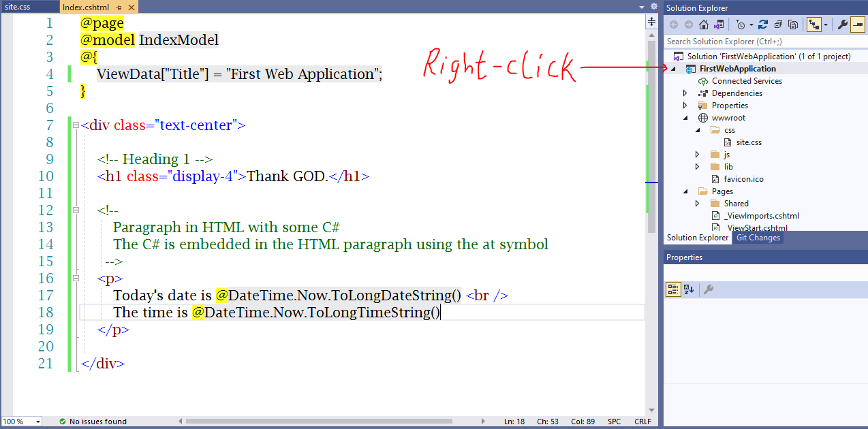Screen dimensions: 868x429
Task: Toggle Alphabetical sort in Properties panel
Action: coord(688,289)
